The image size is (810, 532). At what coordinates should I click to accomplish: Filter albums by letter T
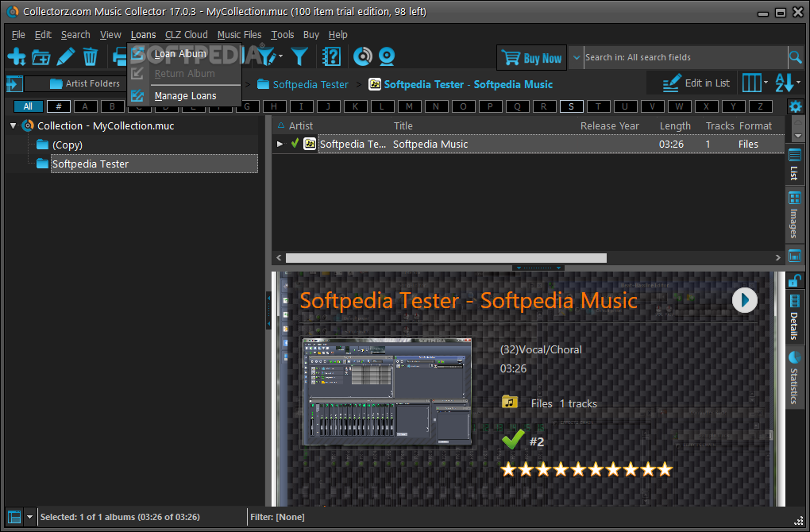tap(598, 106)
